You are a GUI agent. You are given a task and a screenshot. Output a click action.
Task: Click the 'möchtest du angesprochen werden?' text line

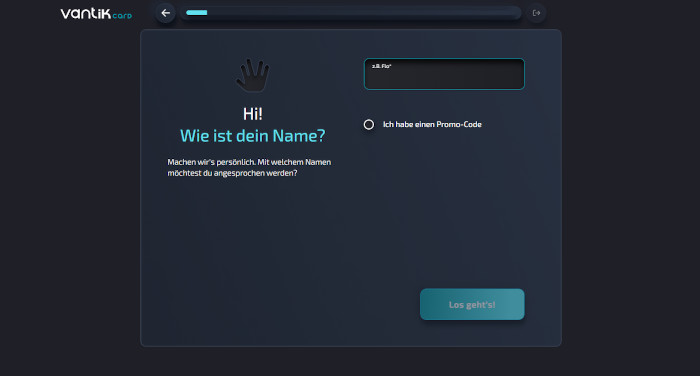232,173
